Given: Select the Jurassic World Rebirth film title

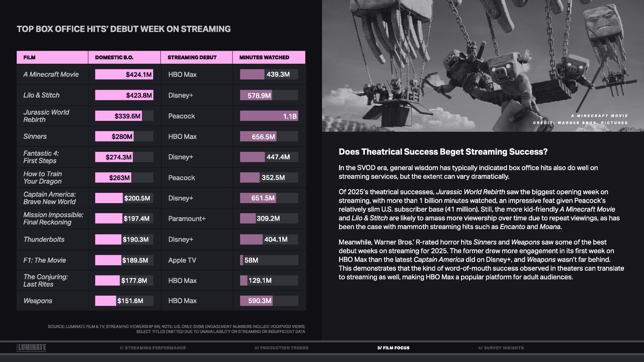Looking at the screenshot, I should tap(46, 116).
